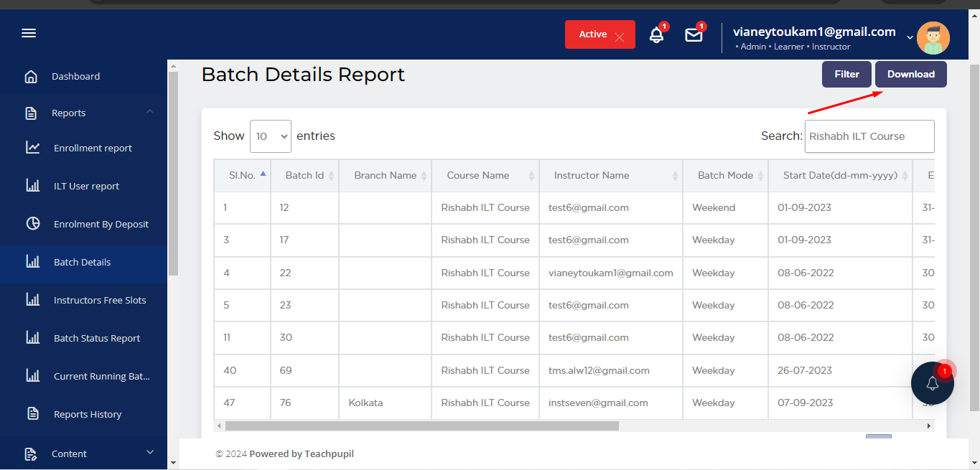This screenshot has height=470, width=980.
Task: Open the mail envelope icon
Action: pos(694,34)
